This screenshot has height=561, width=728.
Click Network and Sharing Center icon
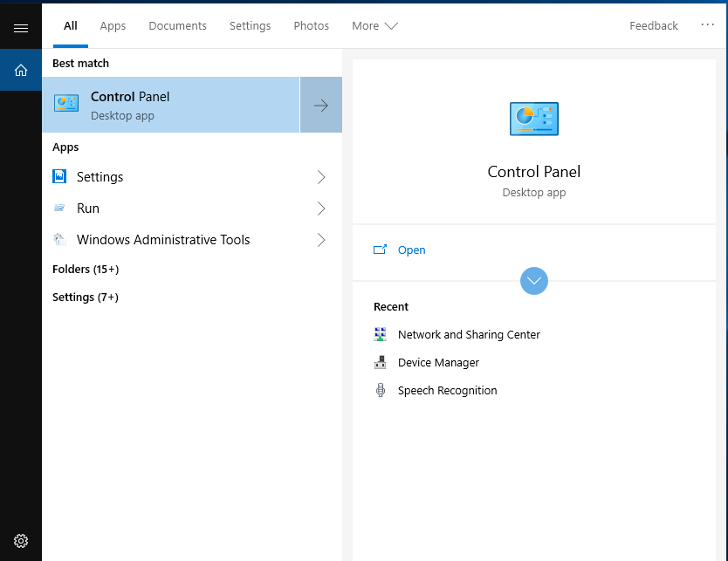[x=381, y=334]
